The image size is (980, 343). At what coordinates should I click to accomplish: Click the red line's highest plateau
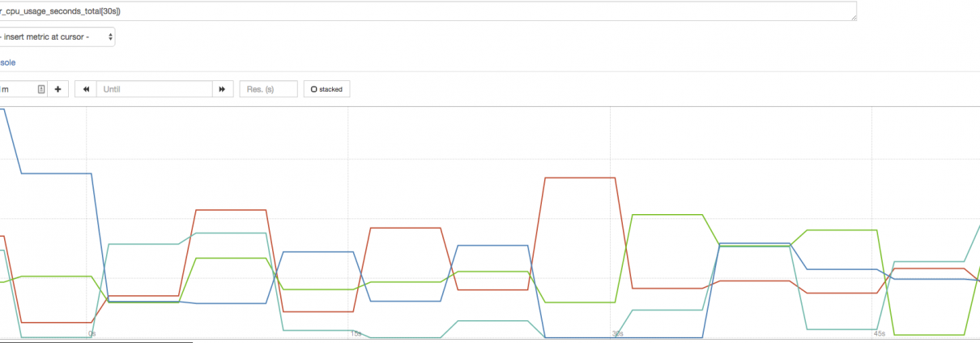click(579, 177)
